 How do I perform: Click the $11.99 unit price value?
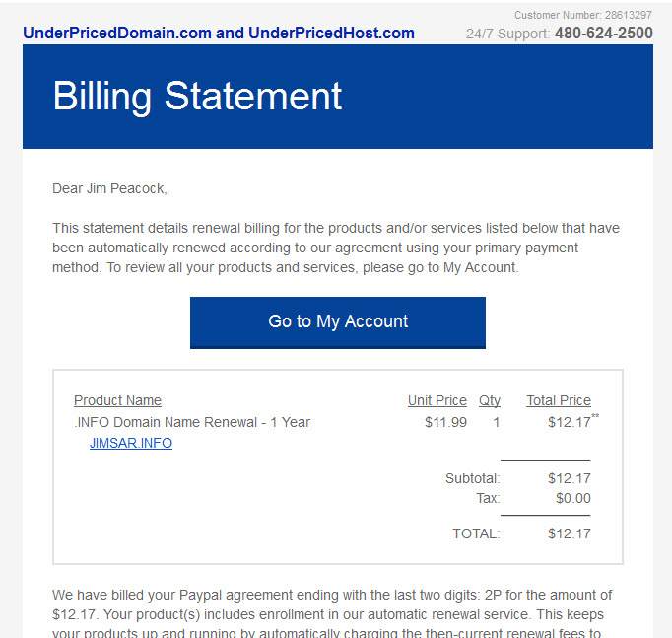click(x=445, y=422)
